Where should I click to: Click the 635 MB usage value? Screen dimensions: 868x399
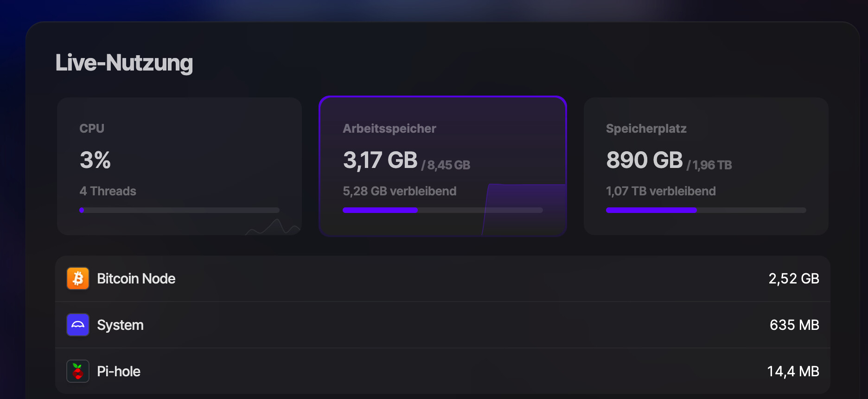pyautogui.click(x=794, y=325)
